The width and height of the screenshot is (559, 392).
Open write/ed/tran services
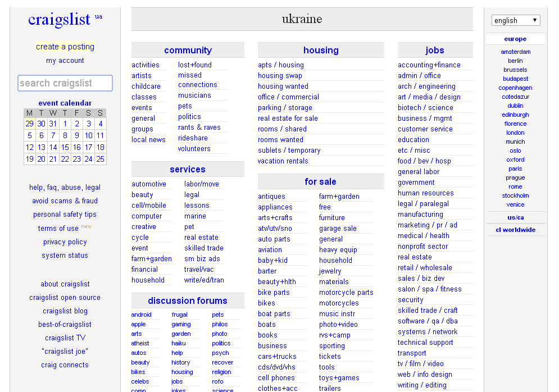(x=204, y=280)
